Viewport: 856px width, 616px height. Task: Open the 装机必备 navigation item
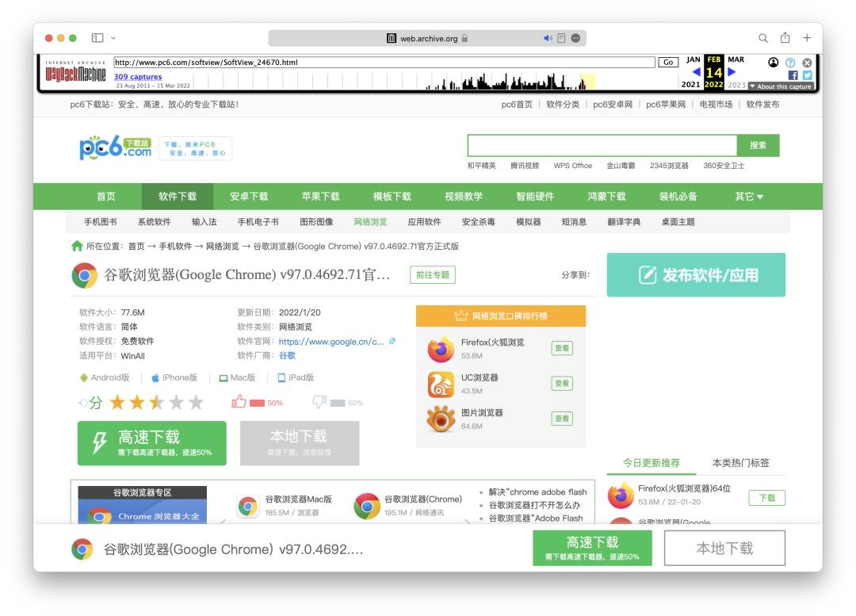[678, 197]
